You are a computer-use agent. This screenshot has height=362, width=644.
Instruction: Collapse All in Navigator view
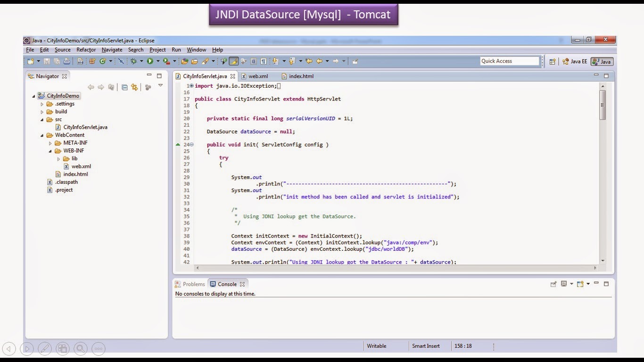click(x=124, y=87)
